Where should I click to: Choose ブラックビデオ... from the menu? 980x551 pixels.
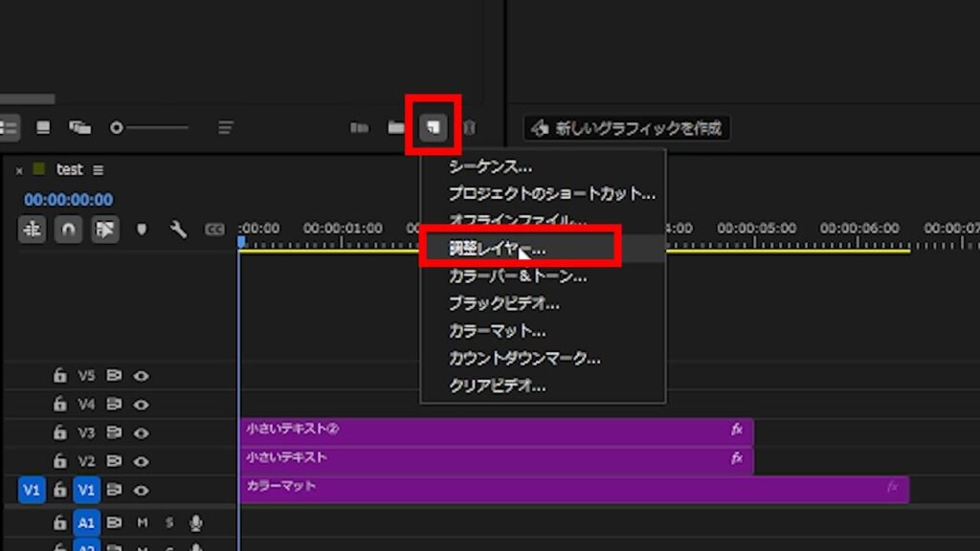[x=503, y=303]
